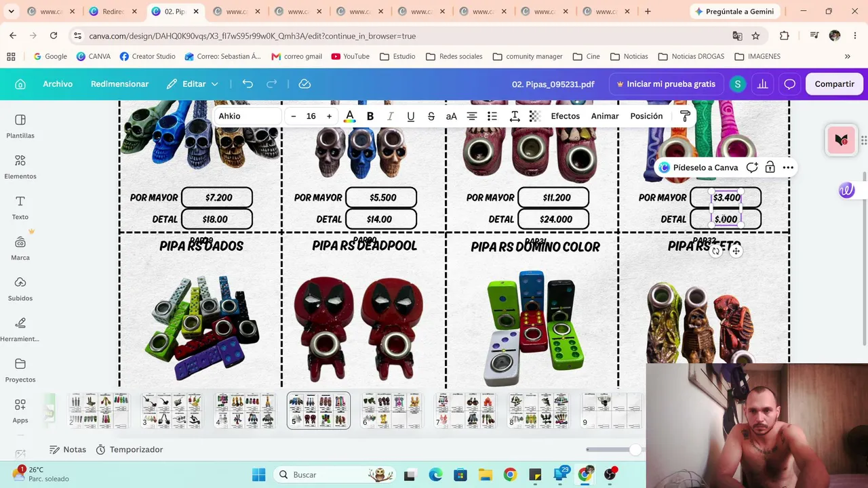This screenshot has height=488, width=868.
Task: Open the YouTube bookmark
Action: pyautogui.click(x=351, y=56)
